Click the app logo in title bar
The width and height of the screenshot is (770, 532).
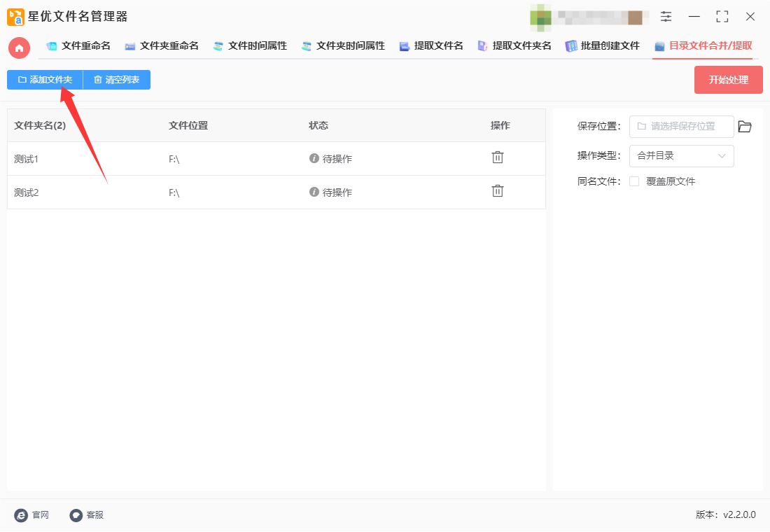15,17
